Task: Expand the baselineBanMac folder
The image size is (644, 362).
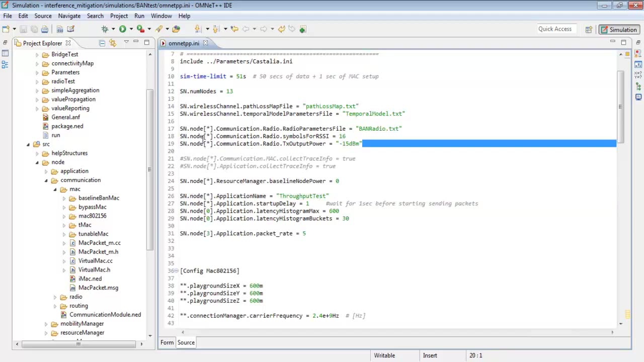Action: click(64, 198)
